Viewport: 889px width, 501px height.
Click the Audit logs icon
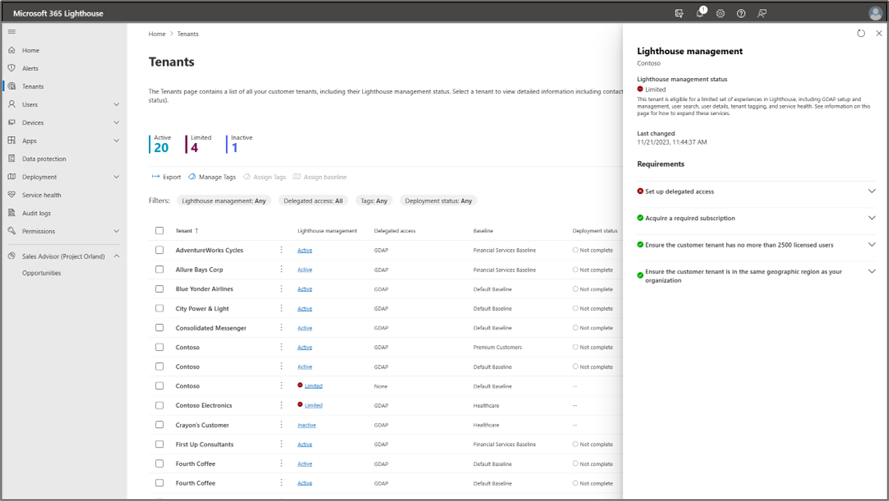pos(11,213)
